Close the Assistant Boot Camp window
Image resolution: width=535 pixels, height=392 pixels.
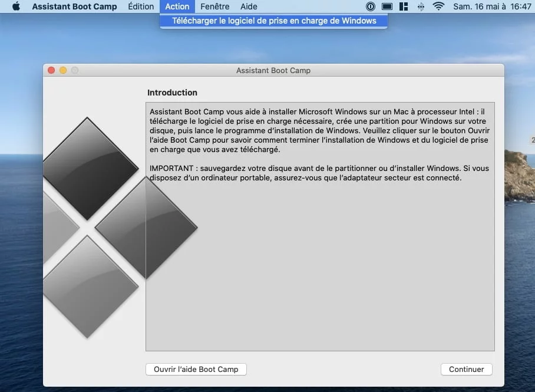(51, 70)
